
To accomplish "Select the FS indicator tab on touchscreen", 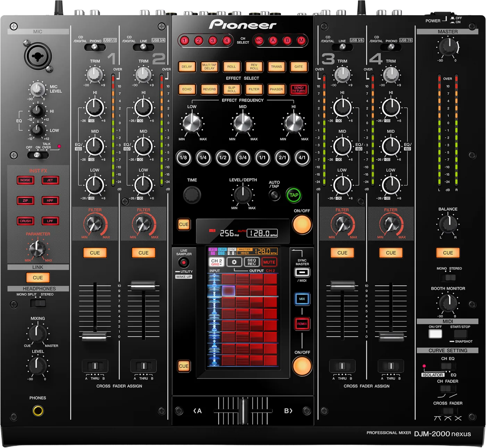I will pyautogui.click(x=212, y=249).
